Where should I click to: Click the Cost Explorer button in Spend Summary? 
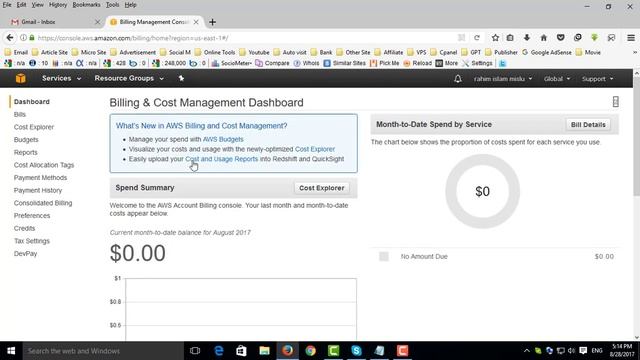[322, 188]
